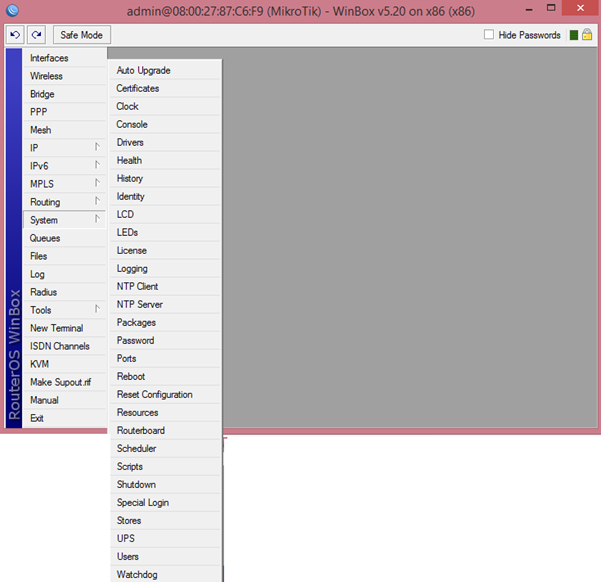Image resolution: width=601 pixels, height=582 pixels.
Task: Maximize the WinBox window
Action: pos(551,8)
